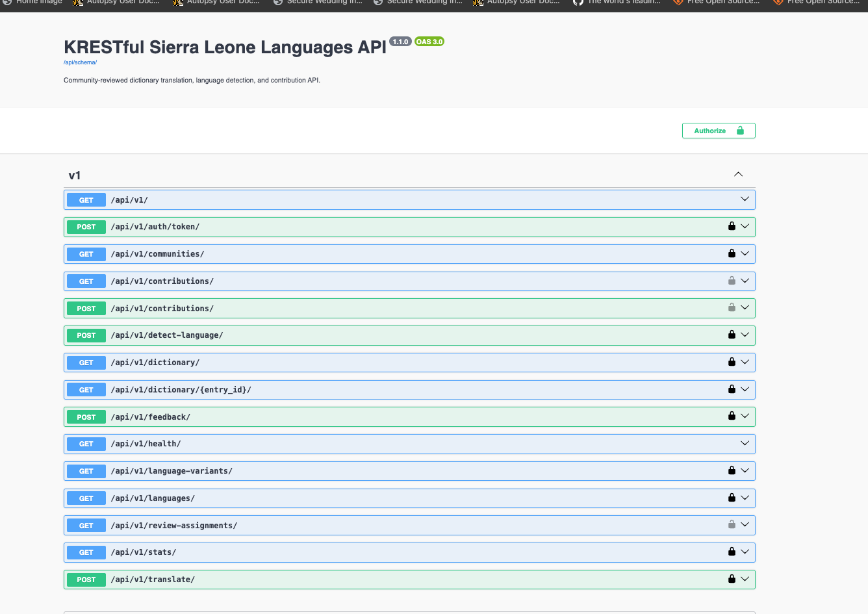Click the lock icon on /api/v1/stats/ row
The width and height of the screenshot is (868, 614).
pyautogui.click(x=732, y=552)
